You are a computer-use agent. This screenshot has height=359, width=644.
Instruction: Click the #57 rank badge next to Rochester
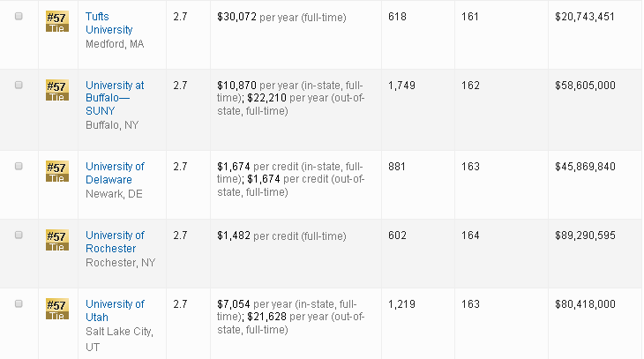tap(56, 240)
